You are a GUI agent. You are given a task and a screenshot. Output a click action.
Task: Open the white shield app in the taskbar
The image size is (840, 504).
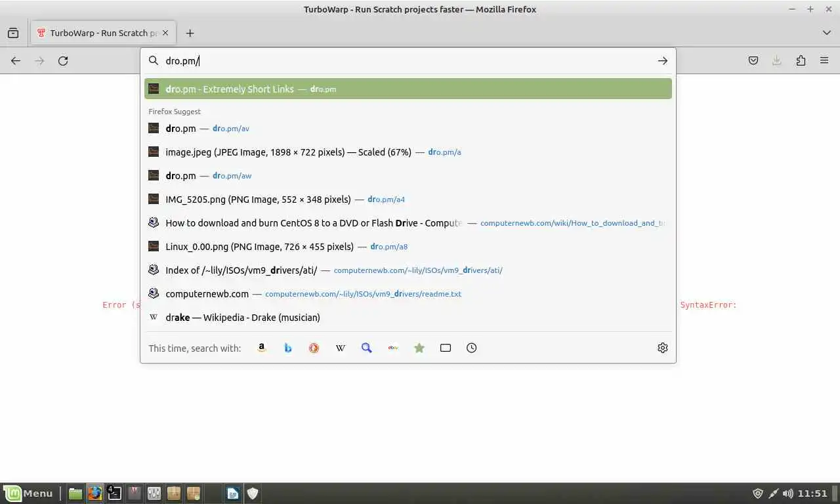(x=253, y=493)
